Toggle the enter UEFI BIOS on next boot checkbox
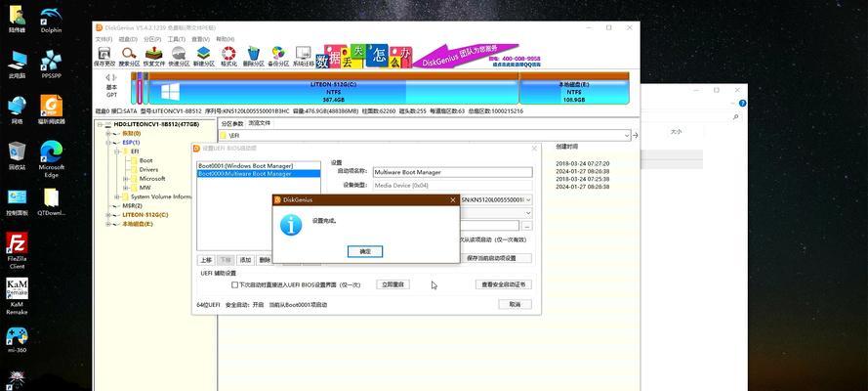The width and height of the screenshot is (868, 391). (234, 284)
